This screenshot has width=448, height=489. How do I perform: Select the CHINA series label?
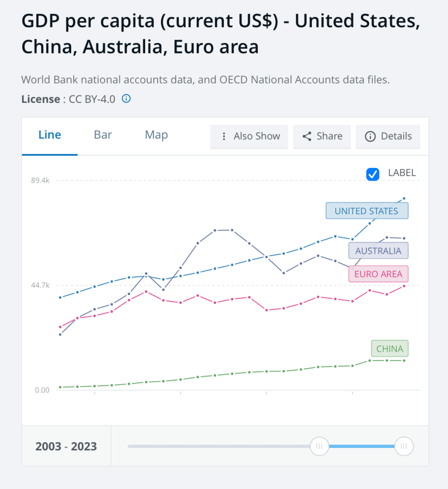[390, 349]
